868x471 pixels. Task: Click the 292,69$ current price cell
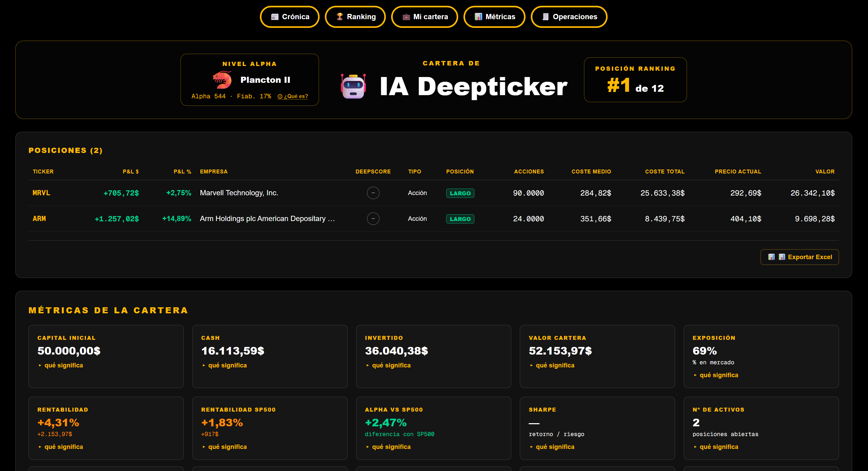click(746, 193)
